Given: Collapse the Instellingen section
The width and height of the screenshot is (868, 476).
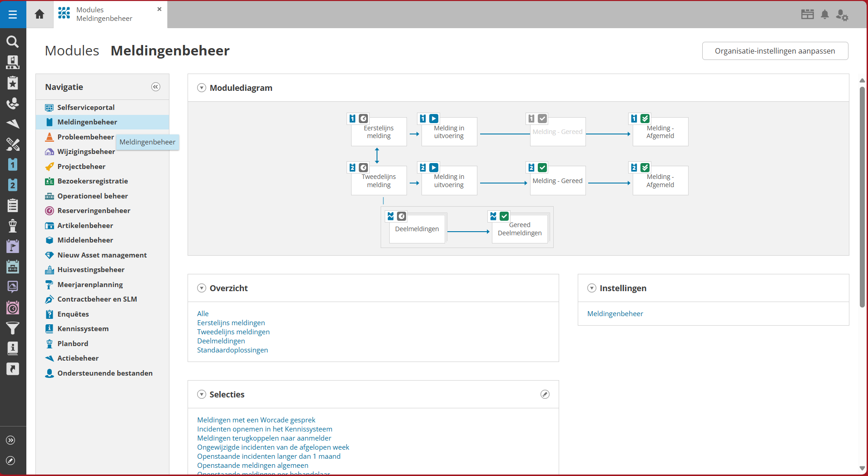Looking at the screenshot, I should point(591,288).
